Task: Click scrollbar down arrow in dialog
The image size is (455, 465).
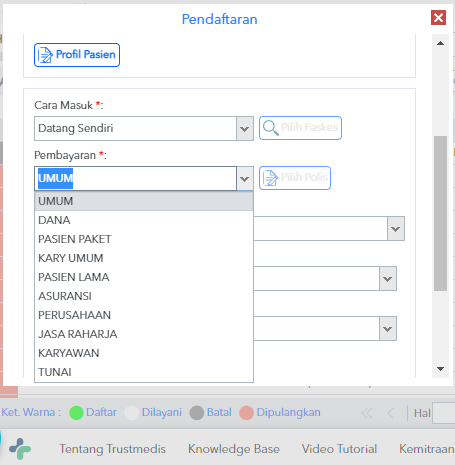Action: [x=440, y=369]
